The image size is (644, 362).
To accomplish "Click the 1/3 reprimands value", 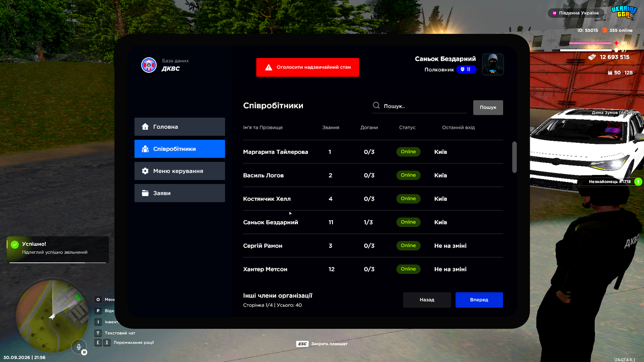I will tap(368, 222).
